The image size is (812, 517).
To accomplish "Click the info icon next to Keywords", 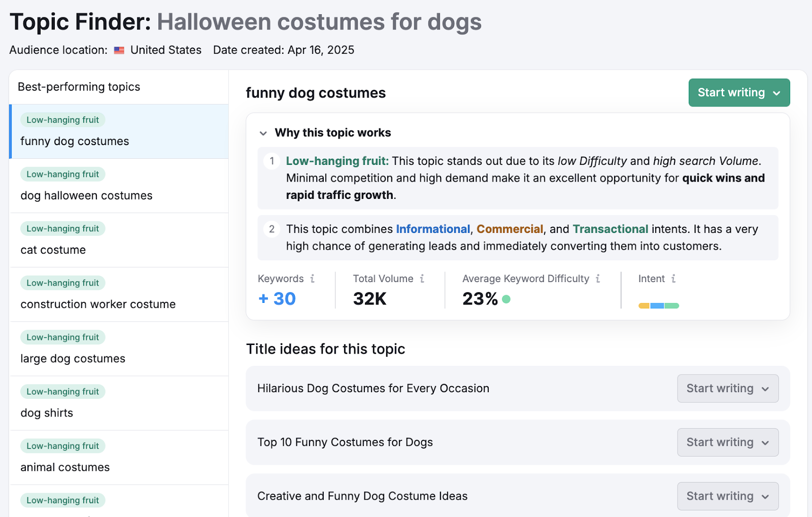I will [x=313, y=279].
